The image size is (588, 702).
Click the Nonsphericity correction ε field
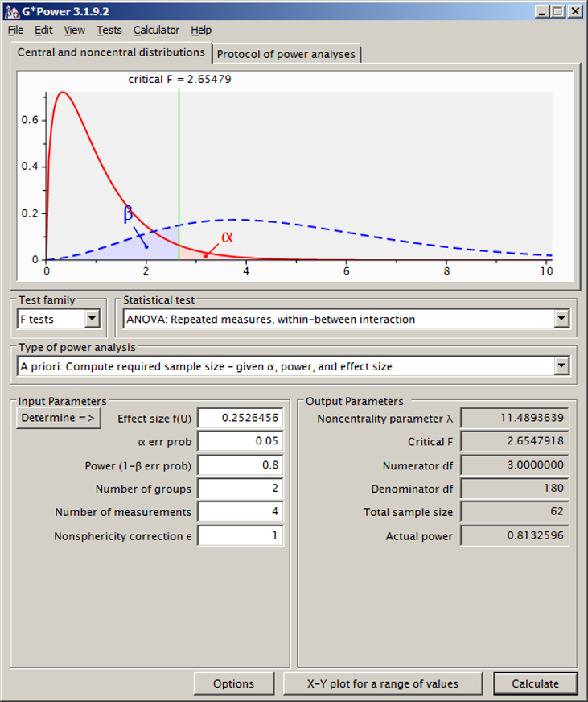tap(240, 535)
